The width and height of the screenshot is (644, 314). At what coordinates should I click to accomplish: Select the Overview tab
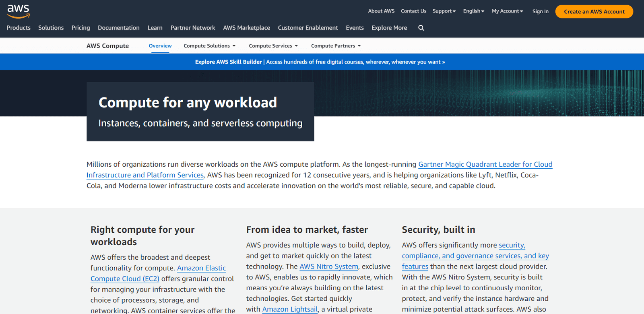(x=160, y=46)
